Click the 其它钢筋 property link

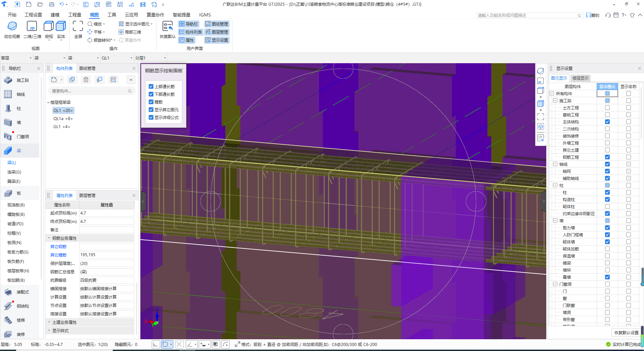tap(58, 246)
